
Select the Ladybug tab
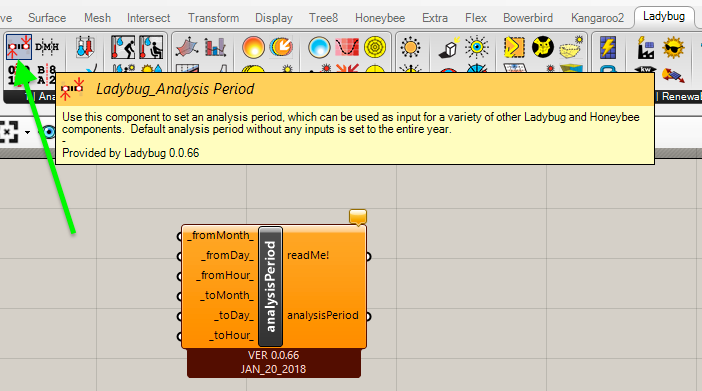point(664,17)
